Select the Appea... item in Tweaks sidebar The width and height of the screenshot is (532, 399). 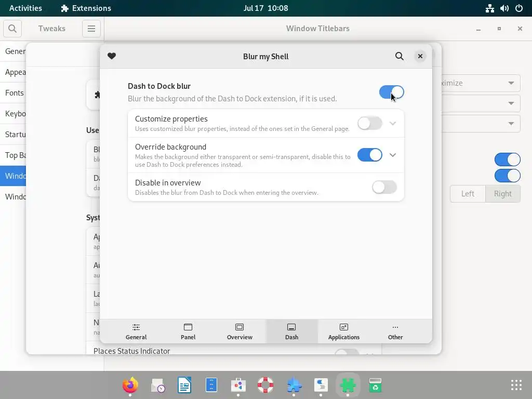coord(13,72)
